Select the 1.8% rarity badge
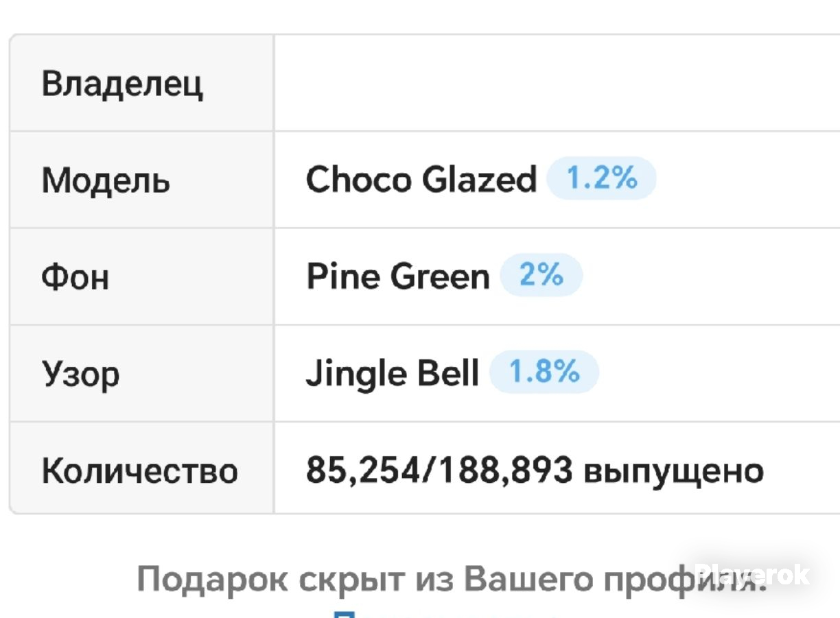840x618 pixels. (544, 372)
